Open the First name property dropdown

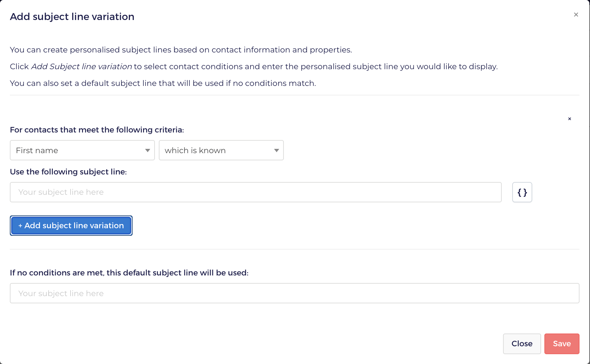(x=82, y=150)
